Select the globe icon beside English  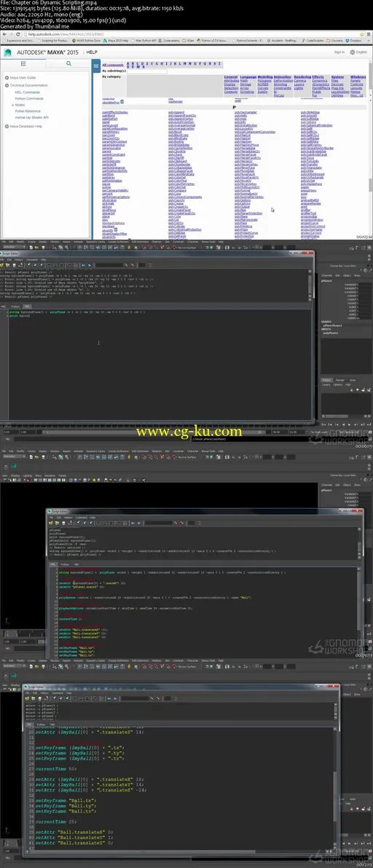click(x=351, y=52)
